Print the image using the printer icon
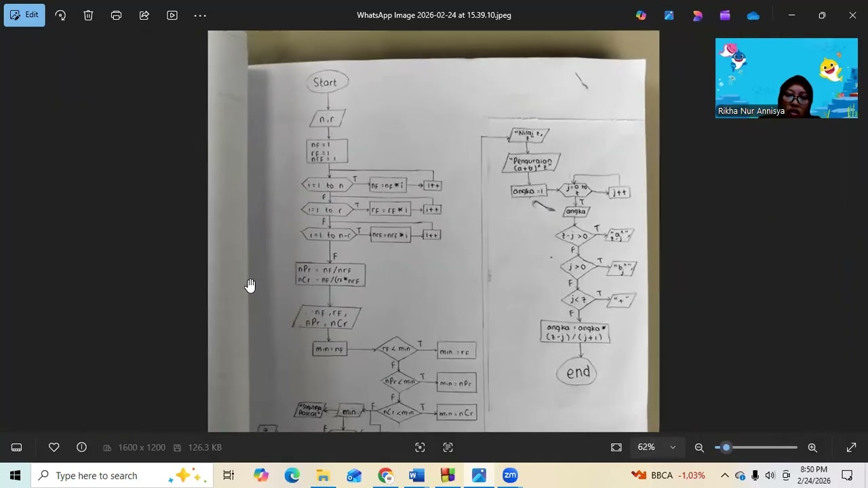This screenshot has width=868, height=488. [116, 15]
